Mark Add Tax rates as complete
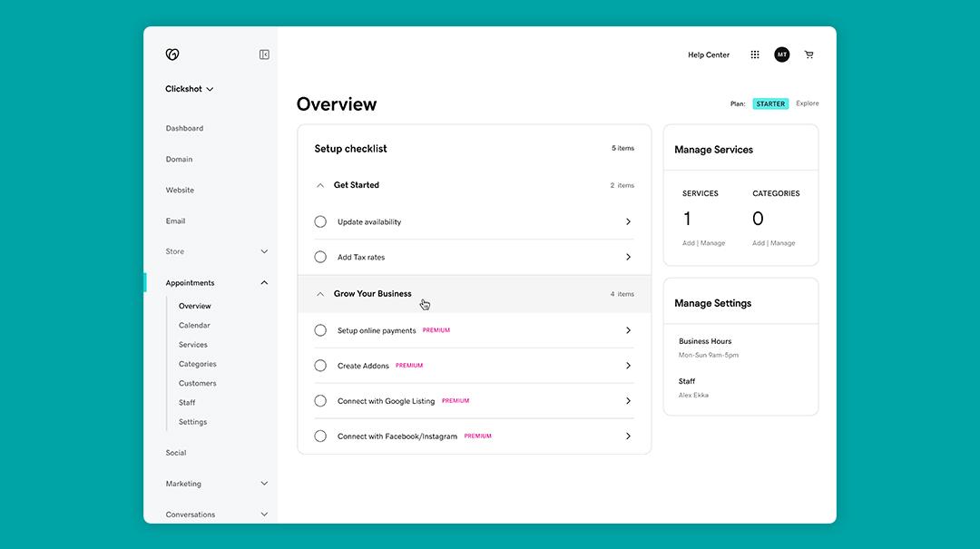The width and height of the screenshot is (980, 549). click(x=320, y=257)
